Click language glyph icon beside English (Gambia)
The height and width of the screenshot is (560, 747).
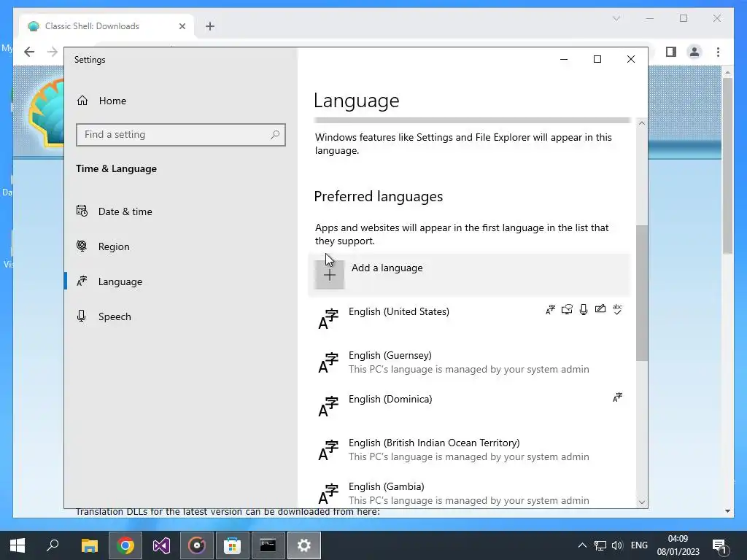pos(328,494)
